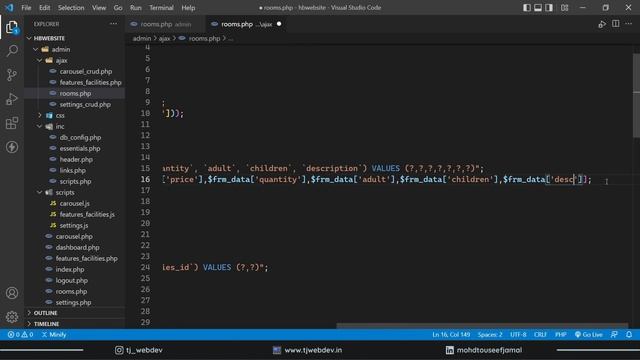Toggle the Secondary Side Bar layout icon
640x360 pixels.
point(549,8)
